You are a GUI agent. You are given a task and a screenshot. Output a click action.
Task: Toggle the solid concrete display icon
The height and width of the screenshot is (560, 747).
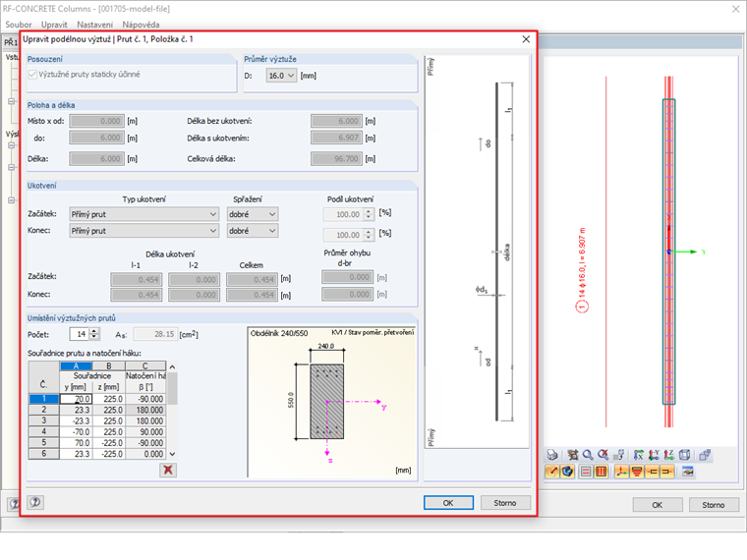tap(568, 472)
